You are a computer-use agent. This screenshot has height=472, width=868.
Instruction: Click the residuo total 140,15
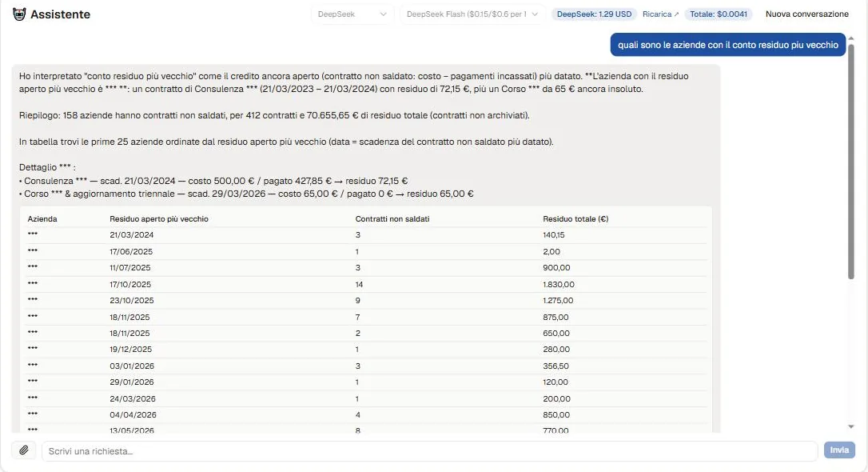(554, 235)
